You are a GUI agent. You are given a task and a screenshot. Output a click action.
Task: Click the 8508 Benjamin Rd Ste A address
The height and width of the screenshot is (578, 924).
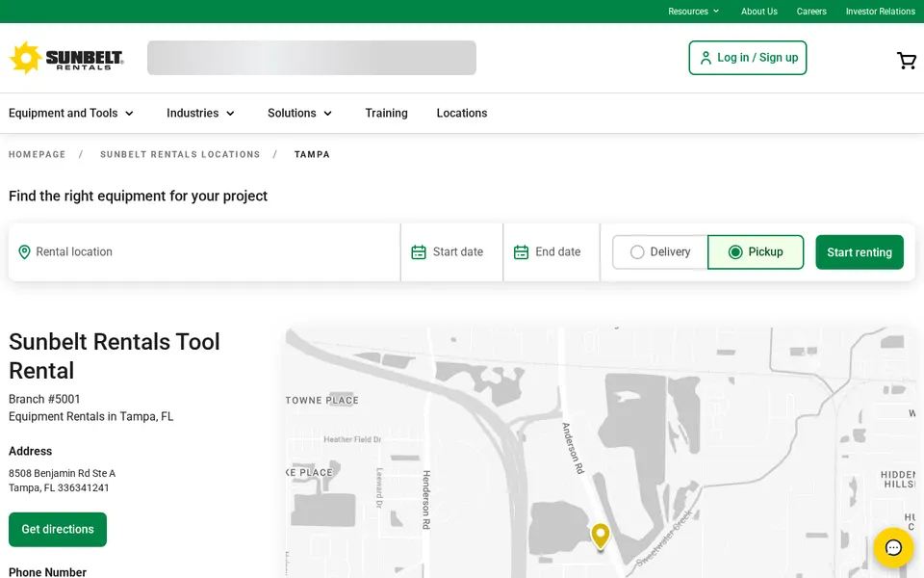point(62,474)
